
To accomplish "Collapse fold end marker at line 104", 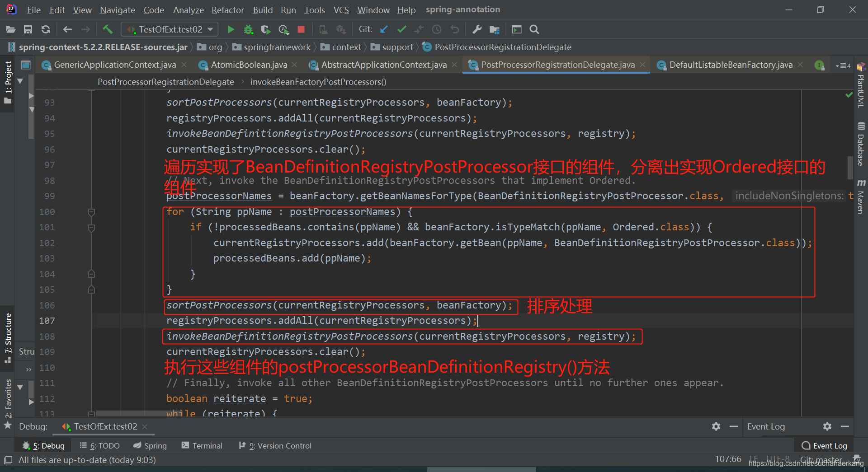I will coord(91,274).
